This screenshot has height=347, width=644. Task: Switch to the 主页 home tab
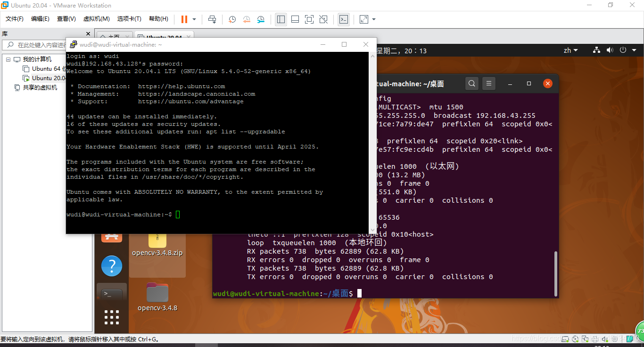pos(115,37)
